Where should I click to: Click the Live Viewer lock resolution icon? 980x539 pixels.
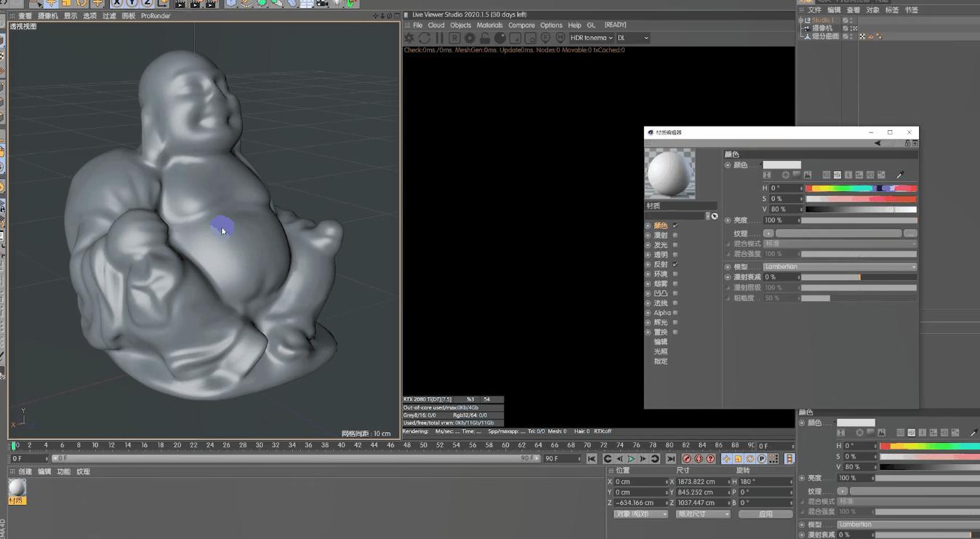[x=485, y=38]
